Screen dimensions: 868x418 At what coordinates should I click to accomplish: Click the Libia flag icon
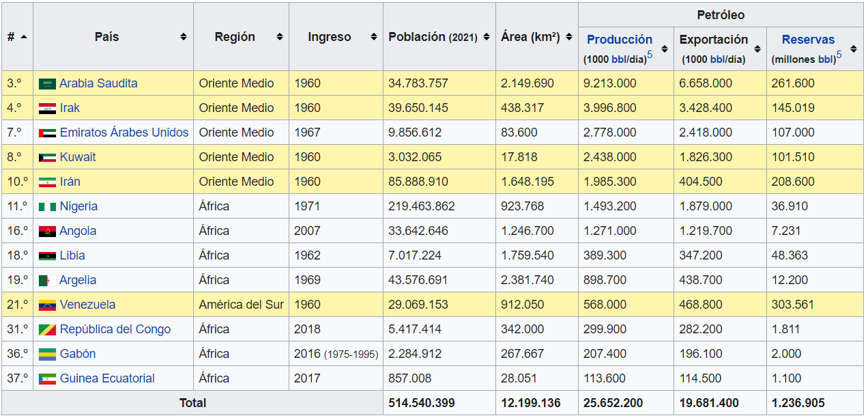pos(48,255)
